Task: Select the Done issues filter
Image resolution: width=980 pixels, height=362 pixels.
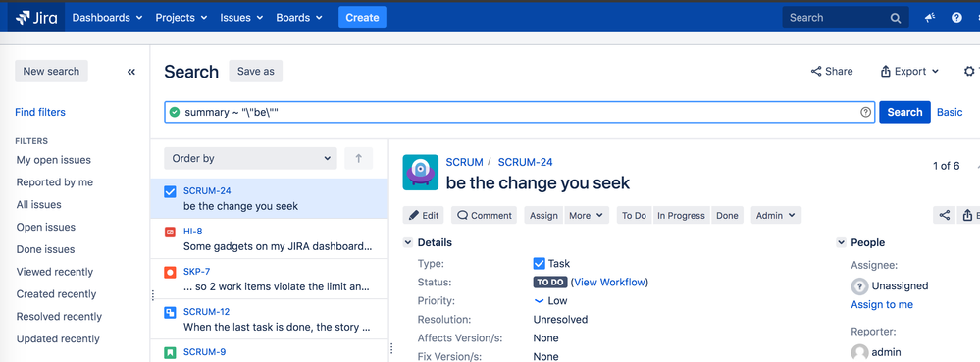Action: coord(46,249)
